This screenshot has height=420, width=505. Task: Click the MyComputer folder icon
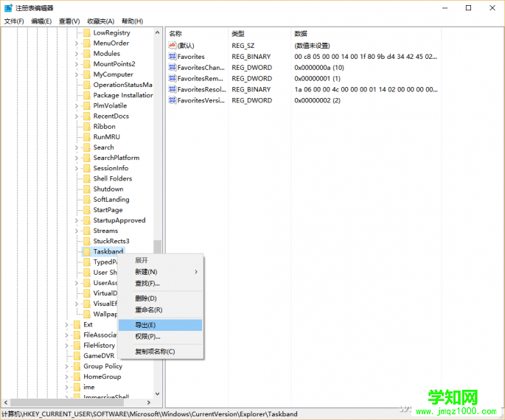tap(87, 74)
